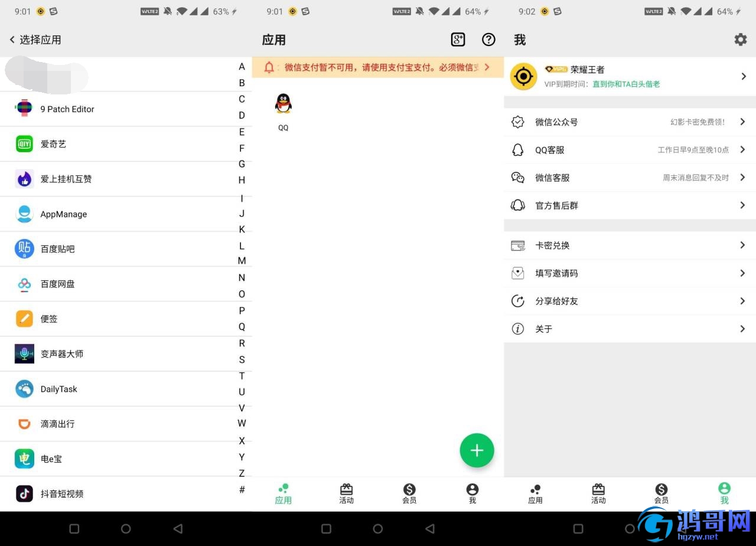This screenshot has height=546, width=756.
Task: Pick the AppManage app icon
Action: click(24, 214)
